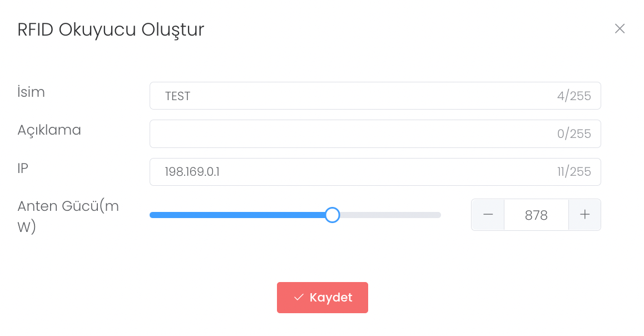Click the IP field label
This screenshot has width=644, height=336.
coord(23,168)
